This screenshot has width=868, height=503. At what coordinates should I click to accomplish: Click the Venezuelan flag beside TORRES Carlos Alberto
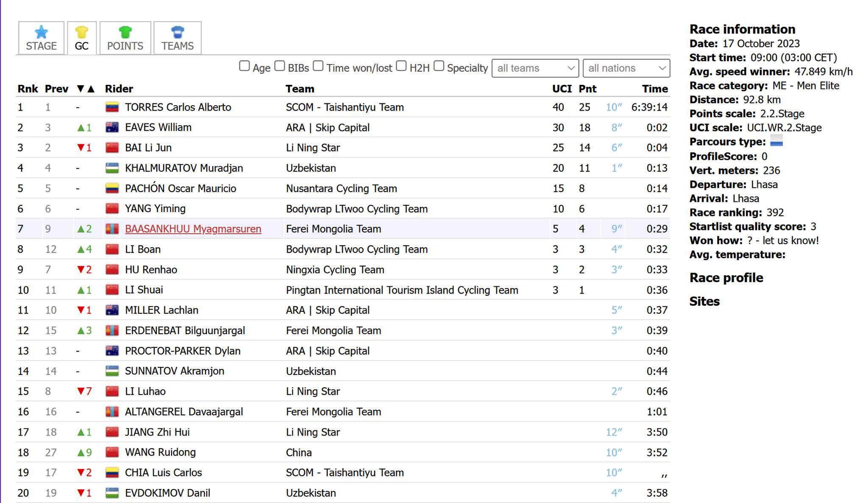(x=112, y=107)
